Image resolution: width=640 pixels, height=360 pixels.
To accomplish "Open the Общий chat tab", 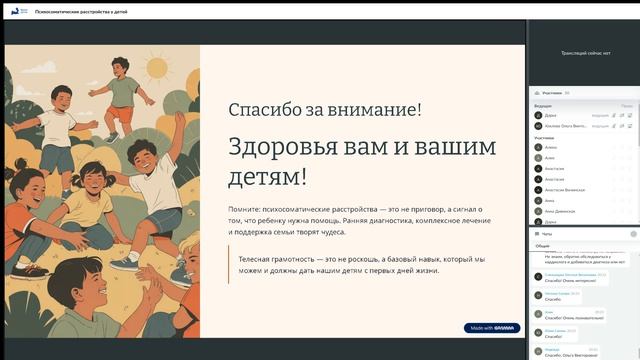I will coord(542,246).
